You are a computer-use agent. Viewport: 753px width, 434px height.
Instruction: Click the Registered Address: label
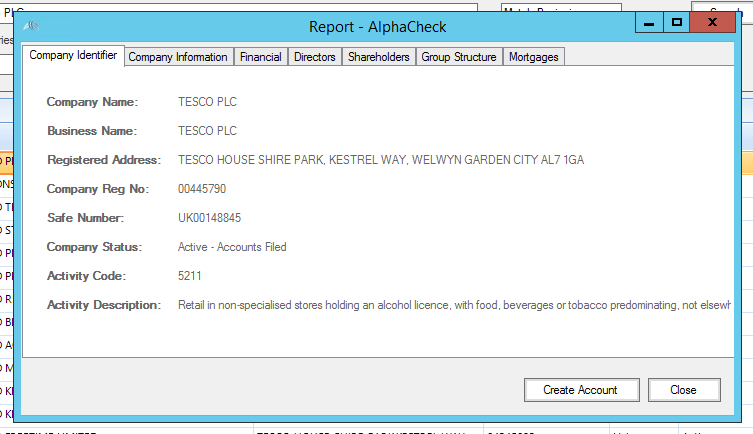(104, 160)
